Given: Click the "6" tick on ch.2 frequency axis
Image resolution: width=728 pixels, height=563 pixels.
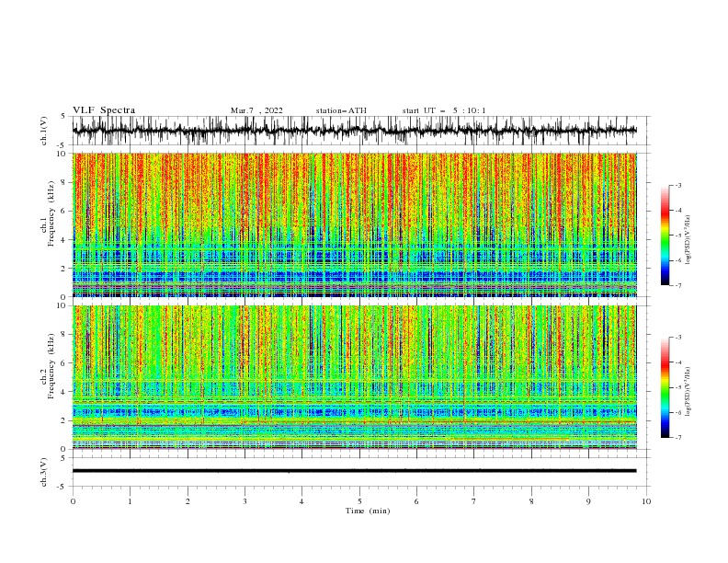Looking at the screenshot, I should click(64, 363).
